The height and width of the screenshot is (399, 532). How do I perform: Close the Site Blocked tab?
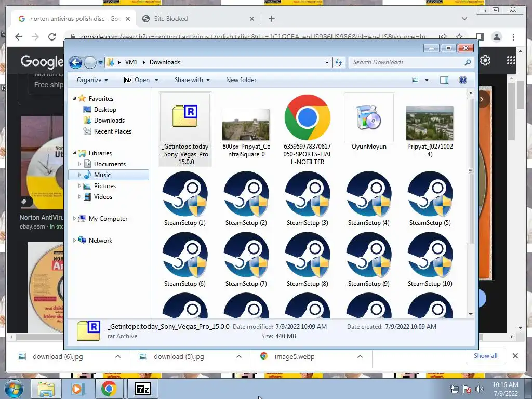pyautogui.click(x=252, y=19)
